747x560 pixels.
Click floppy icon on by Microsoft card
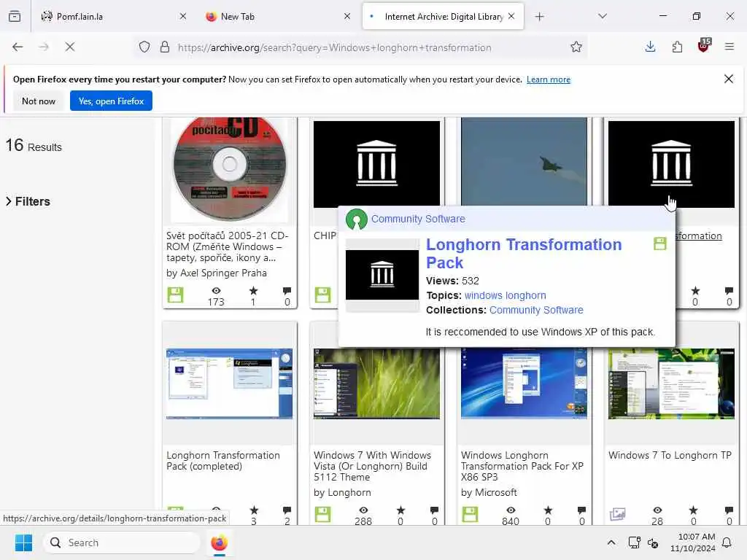pos(470,514)
